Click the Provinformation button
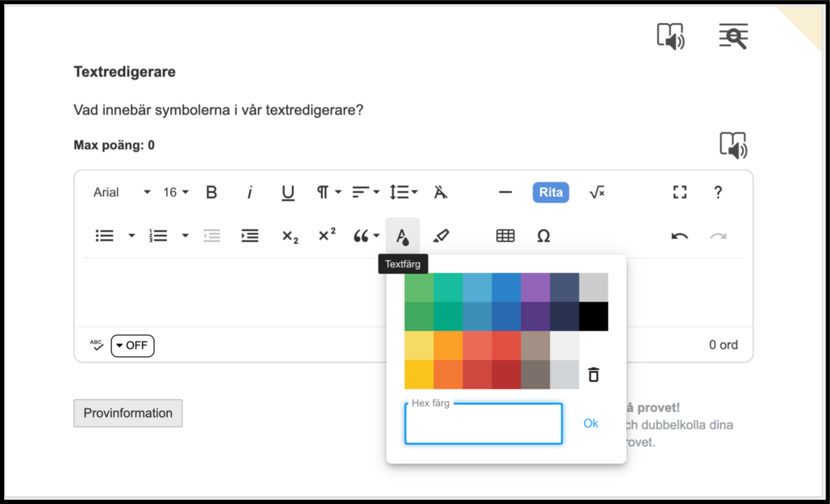Viewport: 830px width, 504px height. point(128,413)
